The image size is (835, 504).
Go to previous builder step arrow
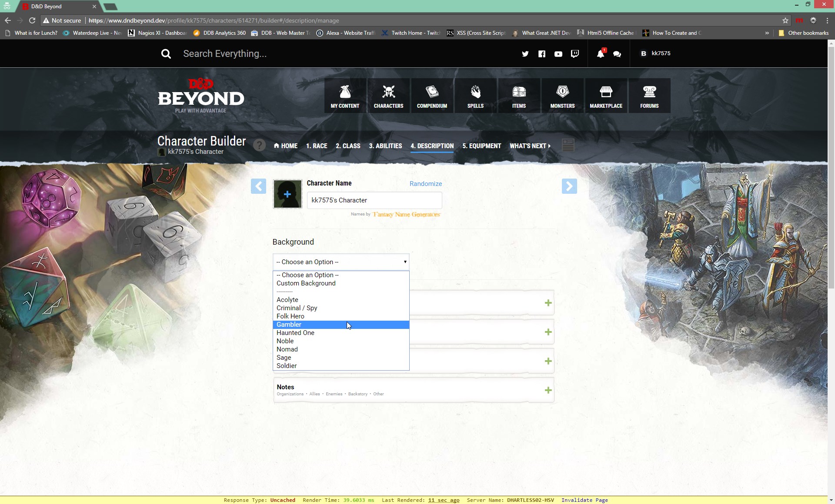click(258, 186)
